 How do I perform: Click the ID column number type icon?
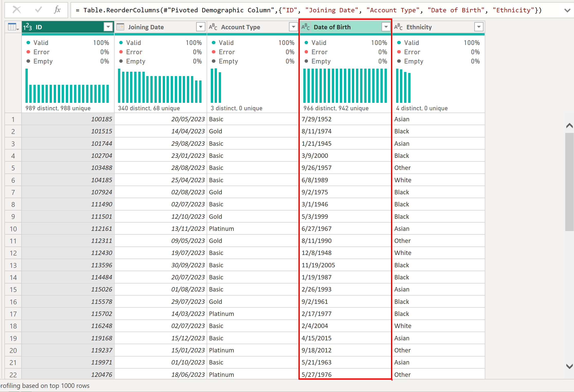pos(28,27)
